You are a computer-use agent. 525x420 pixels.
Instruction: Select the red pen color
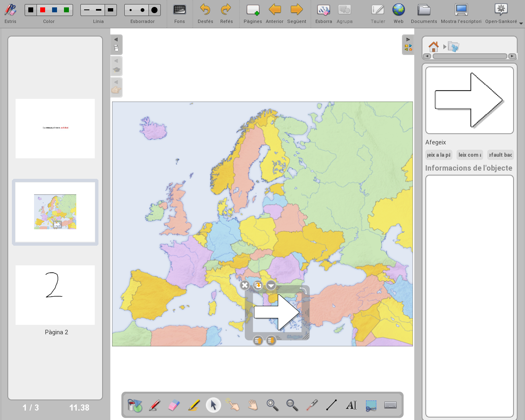(43, 10)
